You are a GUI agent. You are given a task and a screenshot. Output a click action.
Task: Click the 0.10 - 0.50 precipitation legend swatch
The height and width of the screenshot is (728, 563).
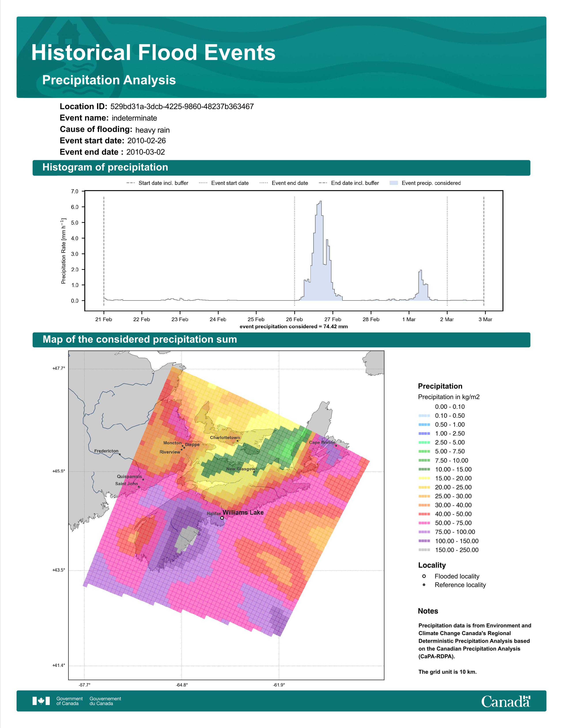[x=424, y=416]
